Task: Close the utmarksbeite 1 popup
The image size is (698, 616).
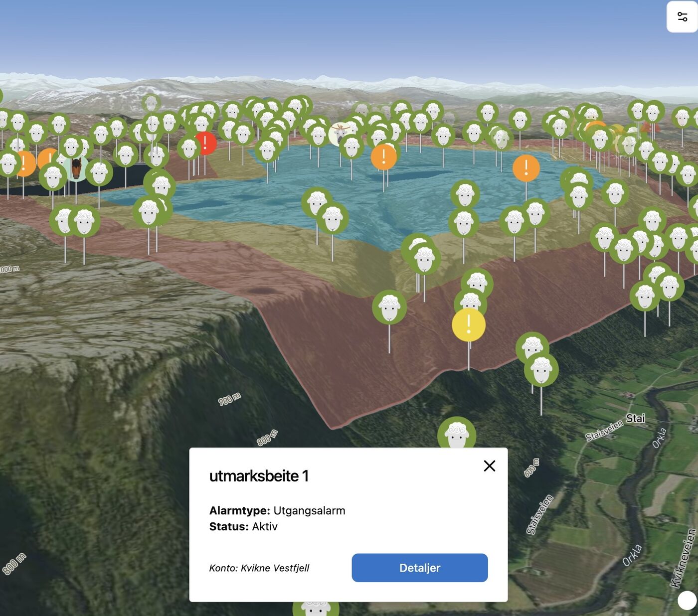Action: (x=490, y=465)
